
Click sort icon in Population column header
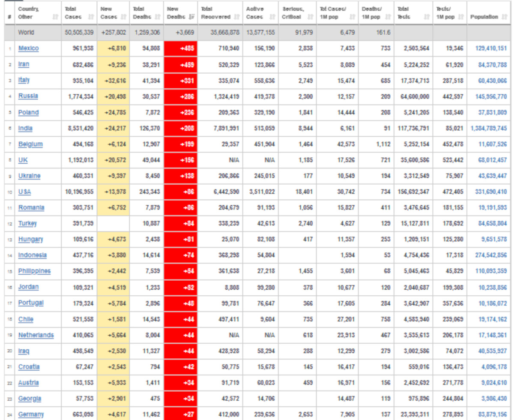coord(504,17)
